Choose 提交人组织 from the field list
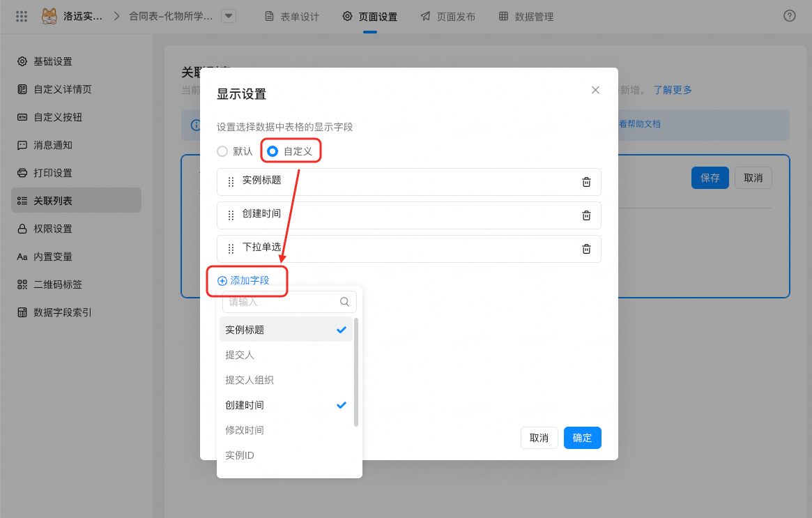The image size is (812, 518). click(250, 380)
